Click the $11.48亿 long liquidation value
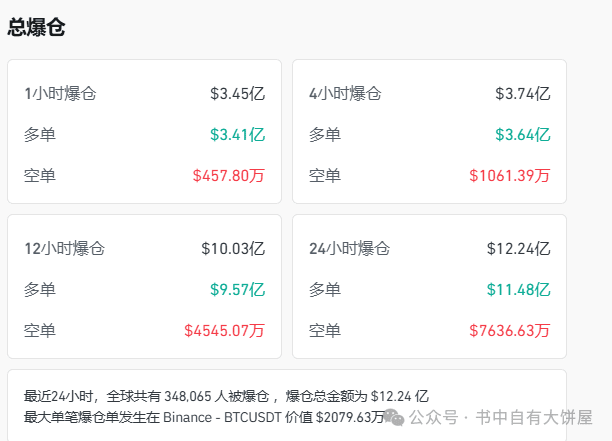The height and width of the screenshot is (441, 612). pyautogui.click(x=518, y=290)
